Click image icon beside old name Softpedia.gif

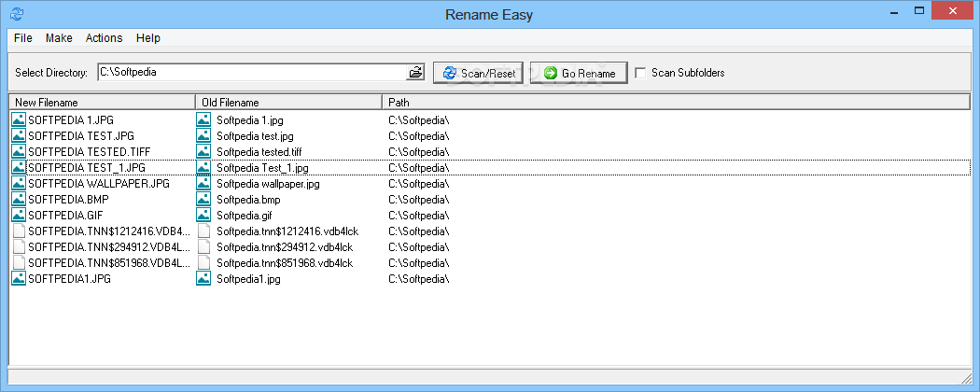pos(203,215)
